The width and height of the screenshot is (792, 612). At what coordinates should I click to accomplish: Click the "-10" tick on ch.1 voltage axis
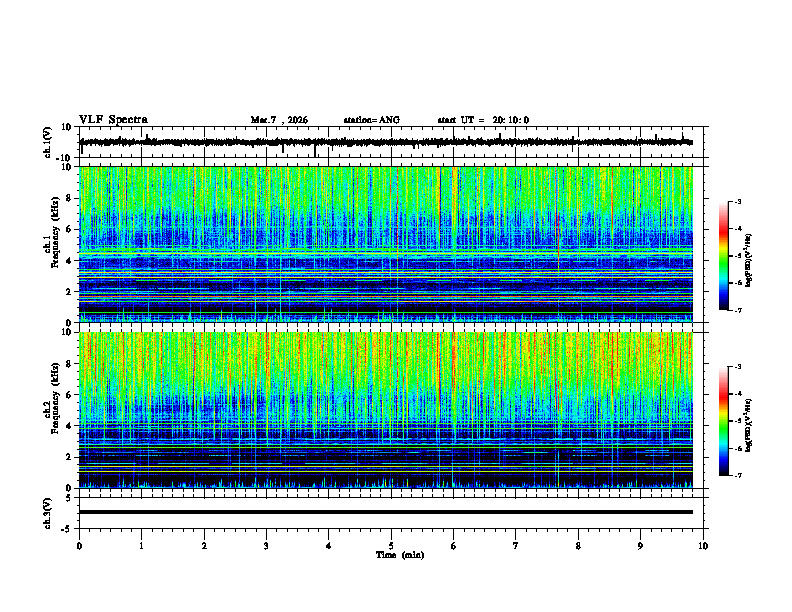click(x=65, y=158)
